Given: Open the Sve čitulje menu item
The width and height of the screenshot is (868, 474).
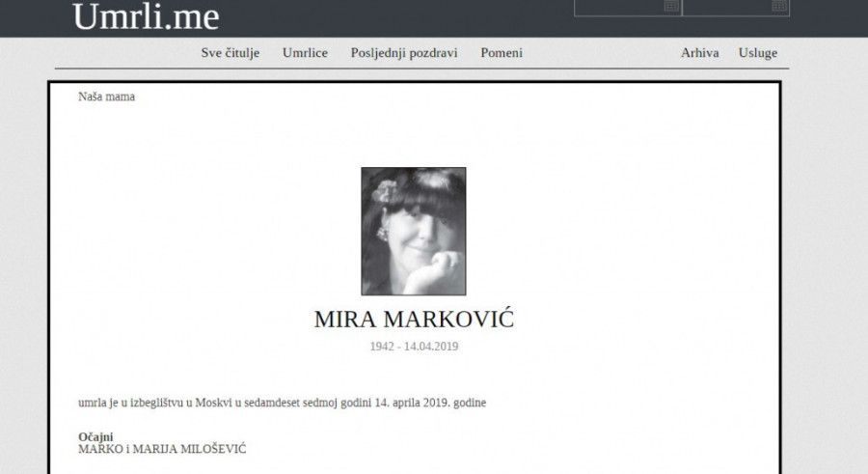Looking at the screenshot, I should pos(230,53).
